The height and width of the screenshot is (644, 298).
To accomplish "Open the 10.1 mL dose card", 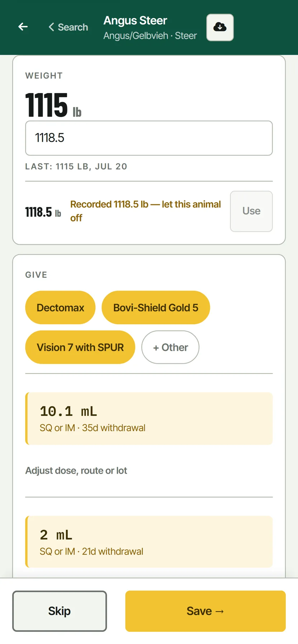I will pos(149,419).
